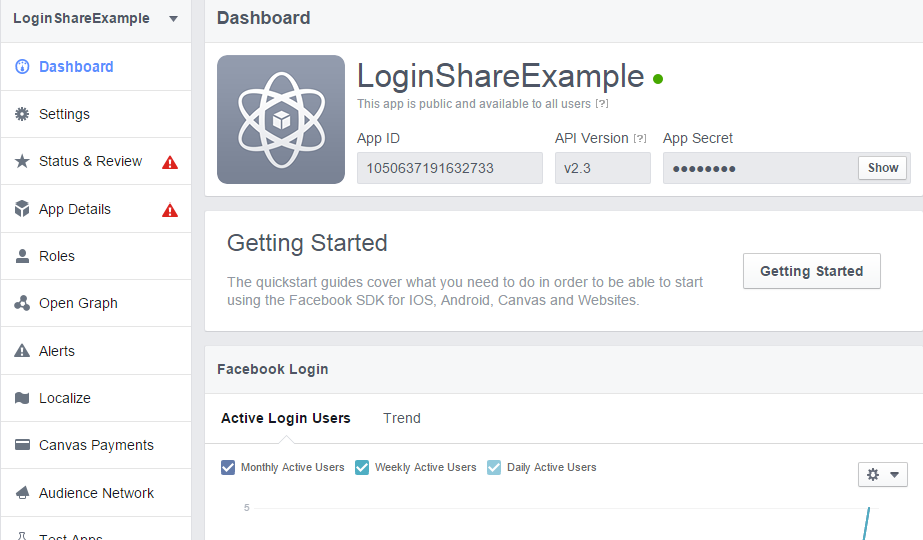Navigate to Roles page
The width and height of the screenshot is (923, 540).
click(x=96, y=256)
